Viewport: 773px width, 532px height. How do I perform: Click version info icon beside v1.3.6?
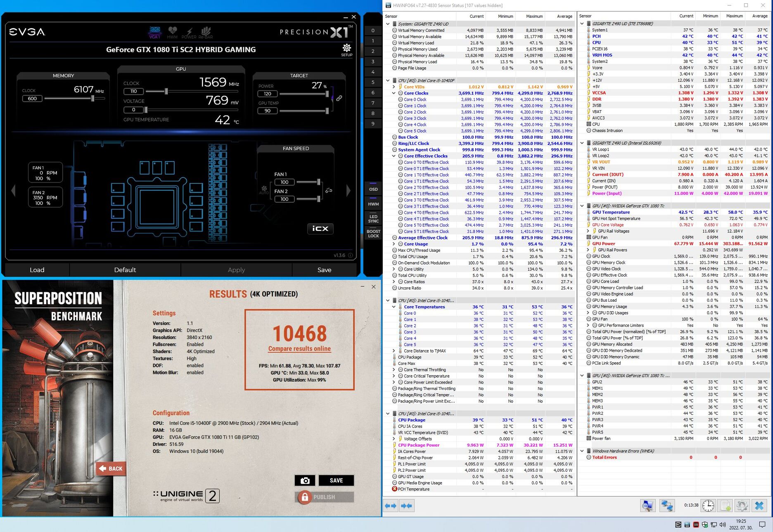[x=351, y=255]
